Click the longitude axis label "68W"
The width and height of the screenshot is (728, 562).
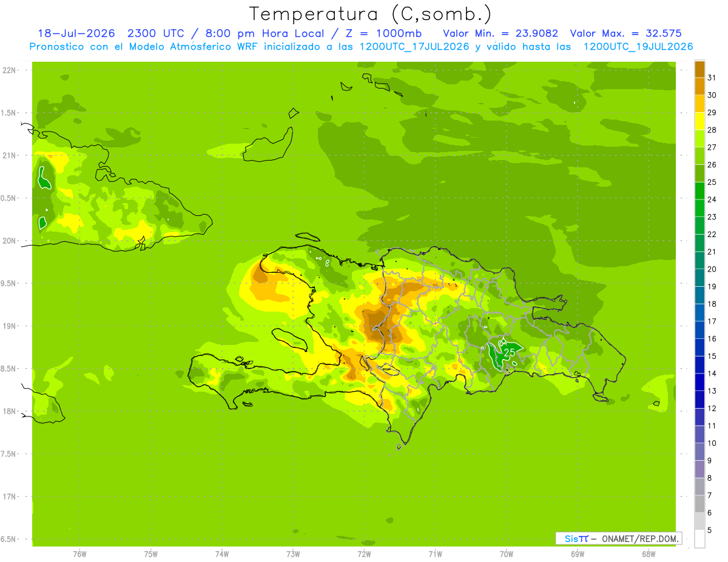(x=648, y=554)
